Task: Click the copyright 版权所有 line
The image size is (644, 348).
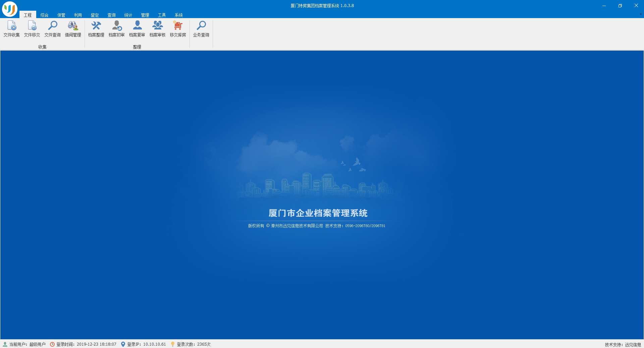Action: pyautogui.click(x=317, y=226)
